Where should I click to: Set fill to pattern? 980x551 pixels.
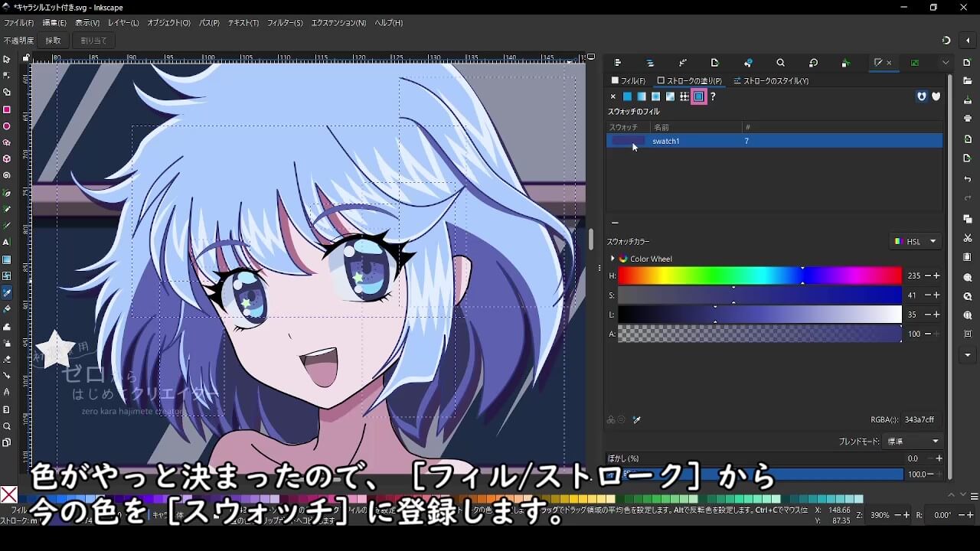(x=684, y=96)
